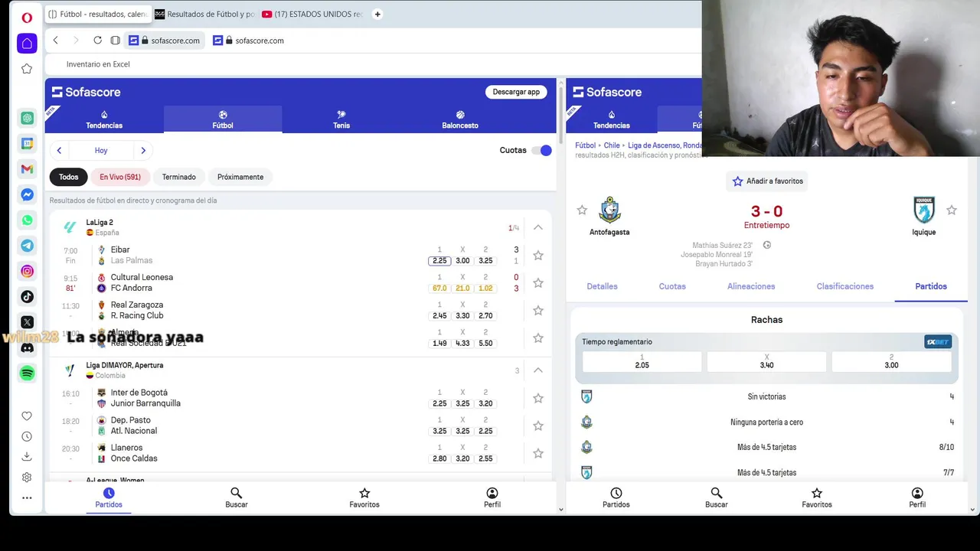Image resolution: width=980 pixels, height=551 pixels.
Task: Open Alineaciones tab for the match
Action: coord(751,286)
